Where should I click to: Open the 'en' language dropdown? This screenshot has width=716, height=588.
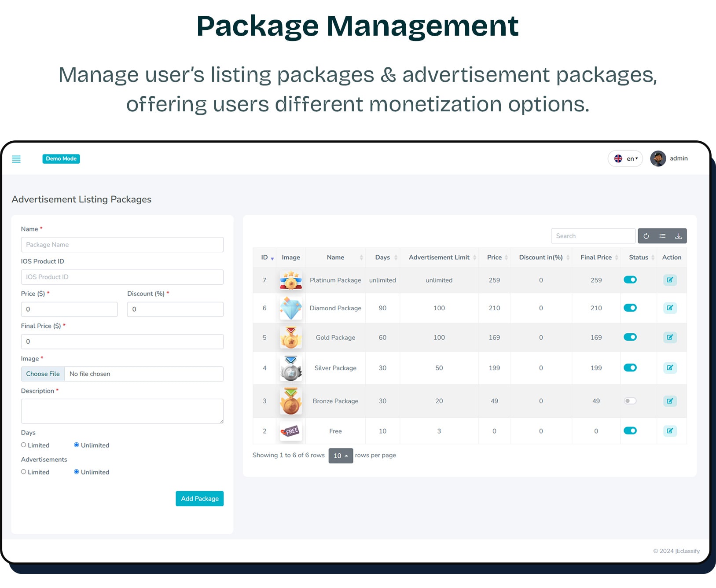pyautogui.click(x=631, y=158)
